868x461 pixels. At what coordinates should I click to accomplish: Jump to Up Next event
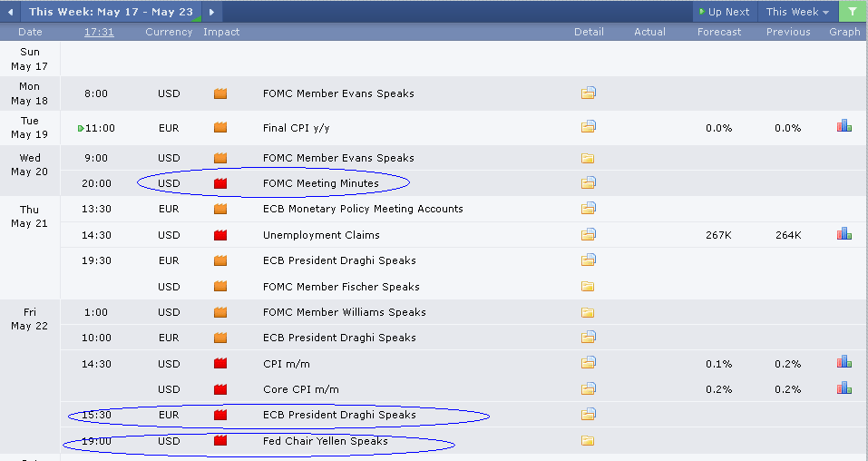(x=723, y=12)
